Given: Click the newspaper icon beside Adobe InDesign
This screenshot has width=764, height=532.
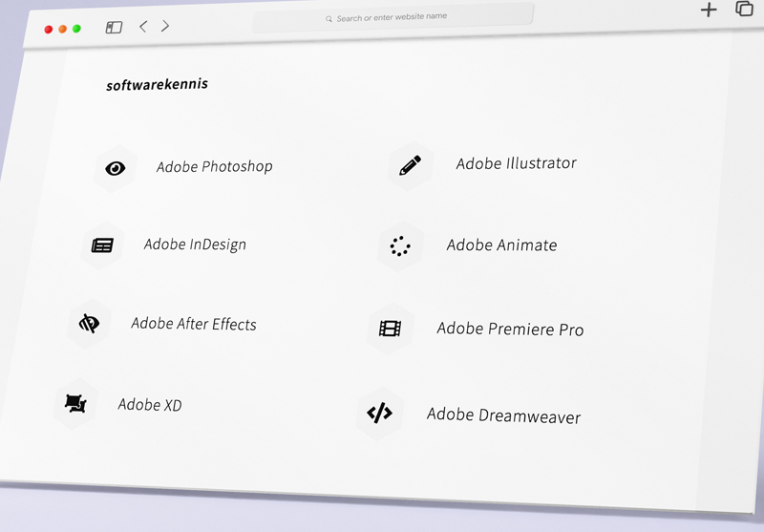Looking at the screenshot, I should [x=102, y=245].
